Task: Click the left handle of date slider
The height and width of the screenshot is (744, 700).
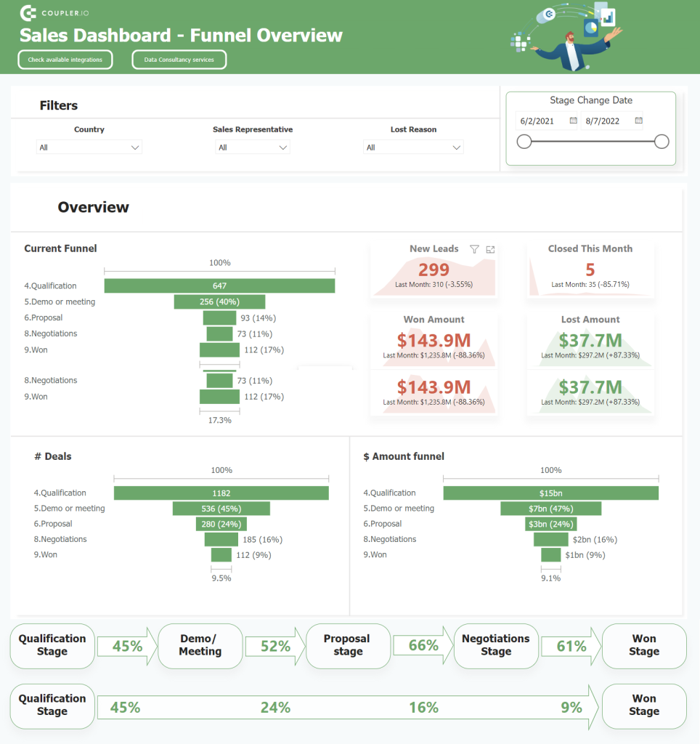Action: point(524,142)
